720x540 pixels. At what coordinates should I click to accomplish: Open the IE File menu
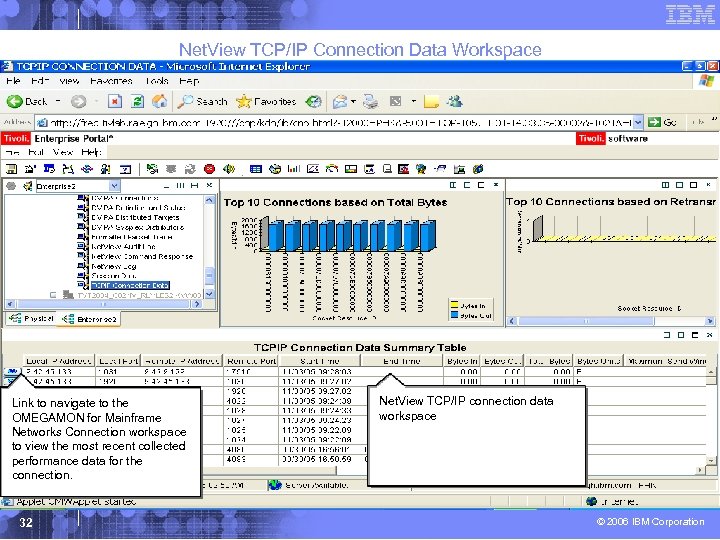click(13, 81)
